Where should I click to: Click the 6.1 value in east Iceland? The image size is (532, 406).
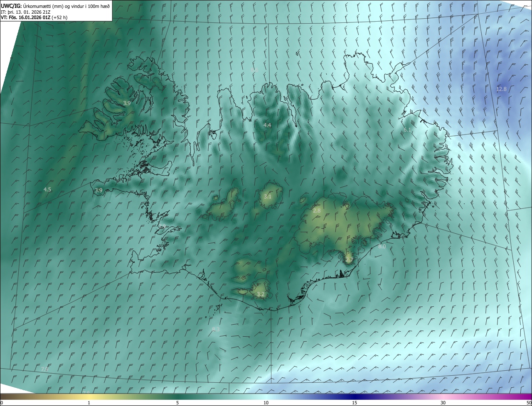[407, 130]
